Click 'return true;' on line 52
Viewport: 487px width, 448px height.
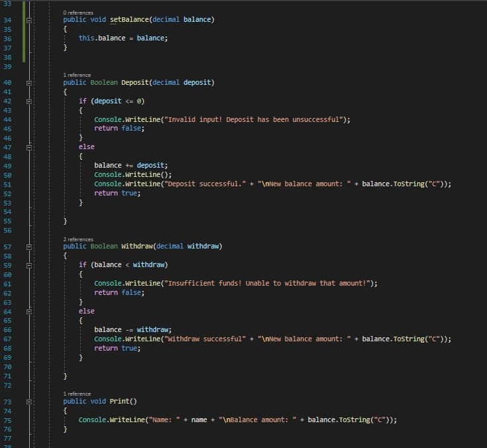coord(117,194)
